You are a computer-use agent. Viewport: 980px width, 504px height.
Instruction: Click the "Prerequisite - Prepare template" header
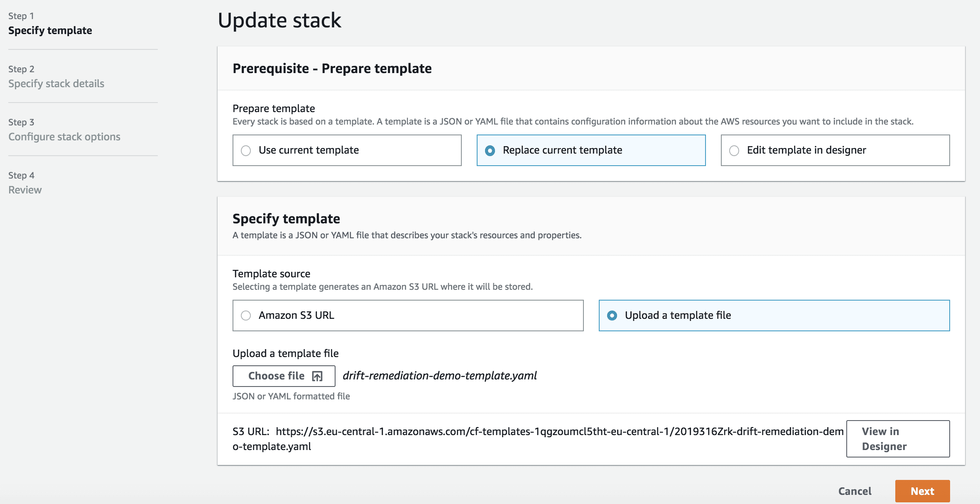(x=332, y=68)
